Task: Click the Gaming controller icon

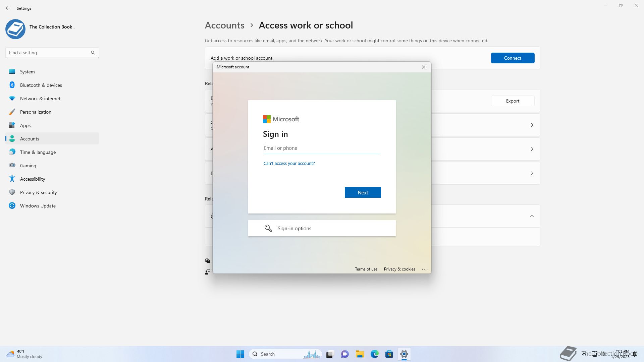Action: pos(12,165)
